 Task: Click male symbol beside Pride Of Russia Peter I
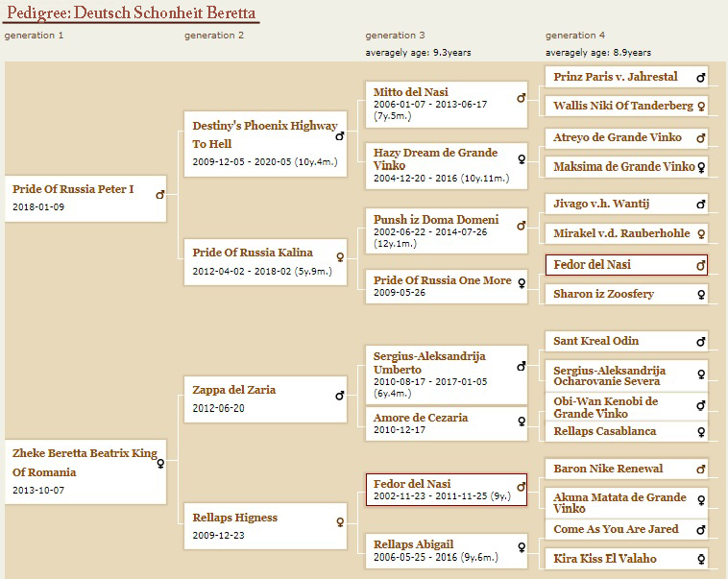(x=160, y=195)
